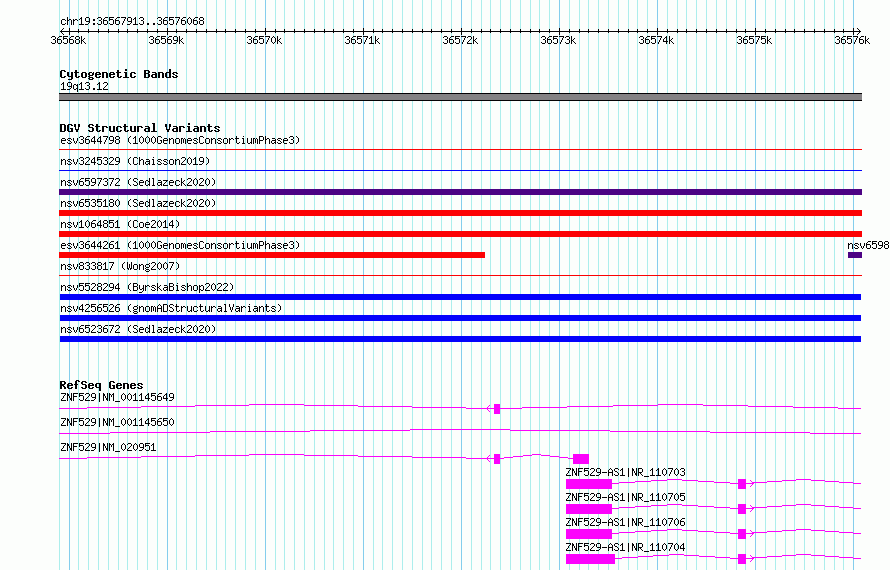Open the nsv6597372 Sedlazeck2020 variant label
This screenshot has height=570, width=890.
138,182
